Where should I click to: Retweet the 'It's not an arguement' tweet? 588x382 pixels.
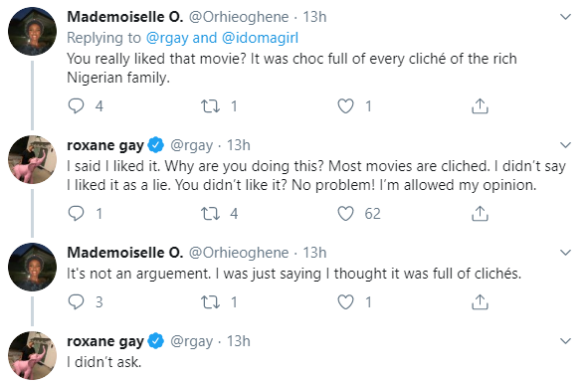[210, 302]
